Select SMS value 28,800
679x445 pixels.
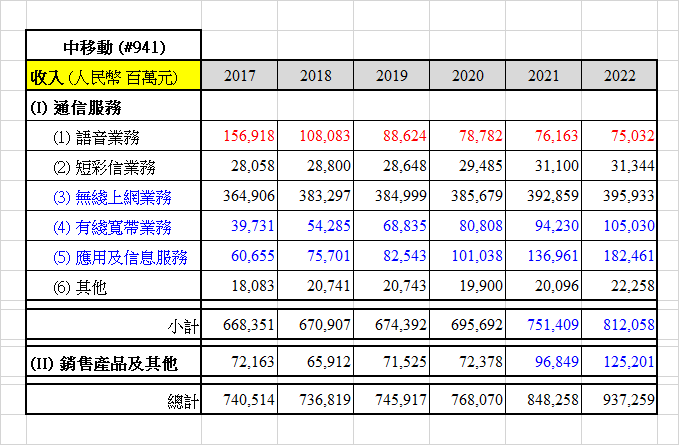point(329,166)
